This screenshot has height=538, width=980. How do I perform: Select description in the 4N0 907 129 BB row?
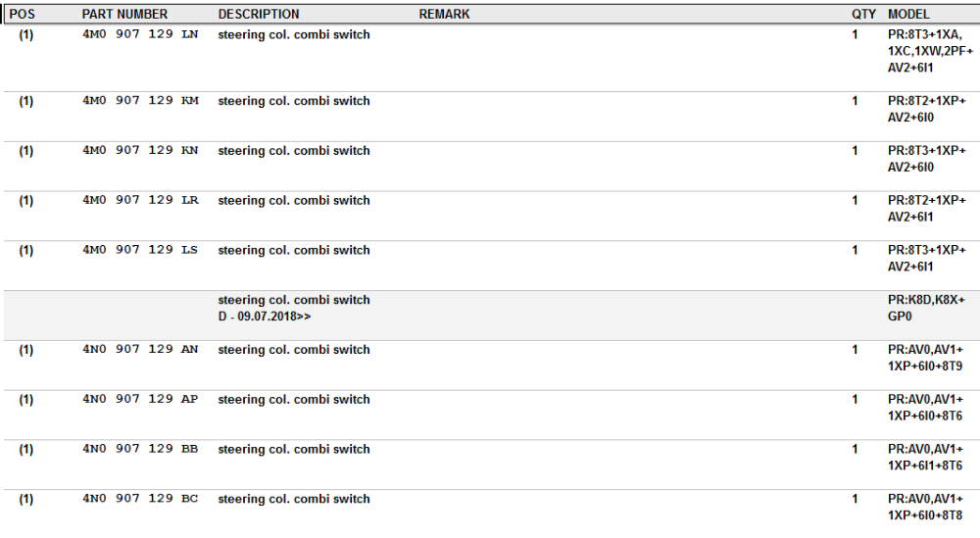294,449
